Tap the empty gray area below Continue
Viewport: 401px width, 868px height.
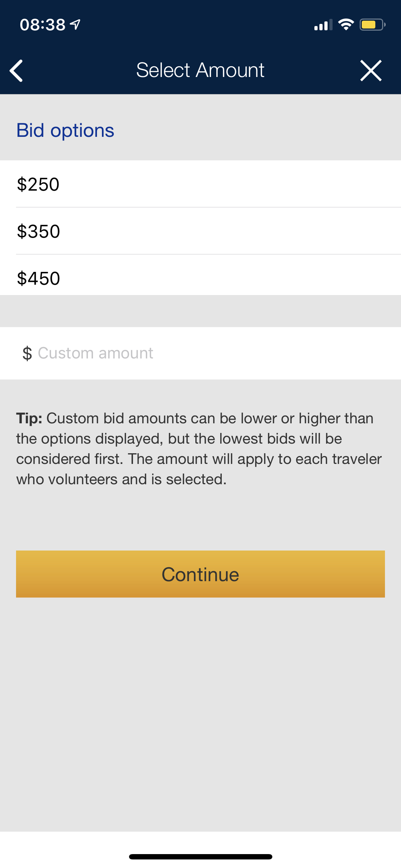(x=200, y=714)
